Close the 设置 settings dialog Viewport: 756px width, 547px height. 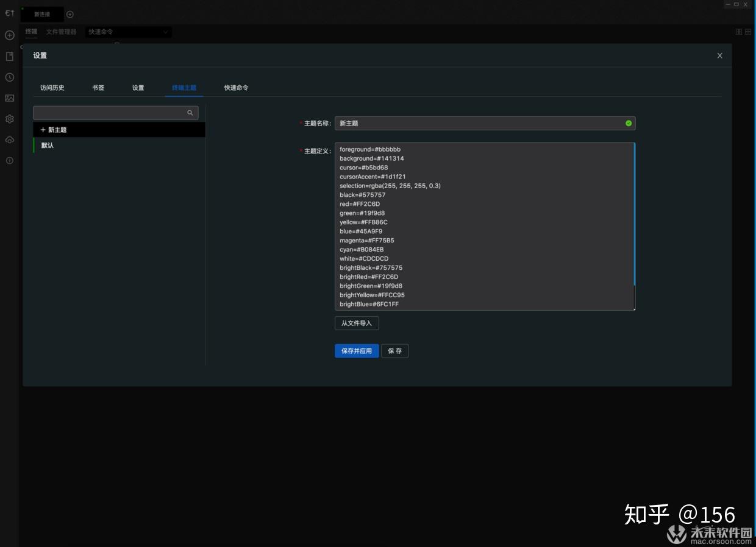719,55
